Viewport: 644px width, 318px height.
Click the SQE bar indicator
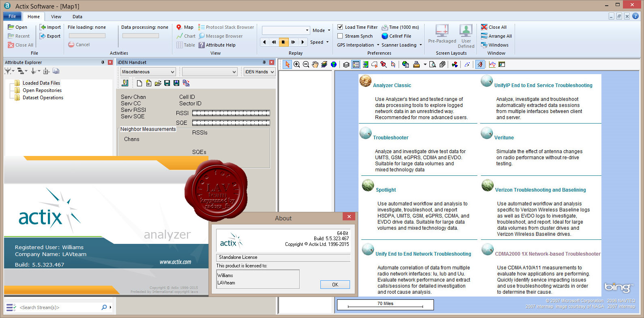(x=231, y=123)
